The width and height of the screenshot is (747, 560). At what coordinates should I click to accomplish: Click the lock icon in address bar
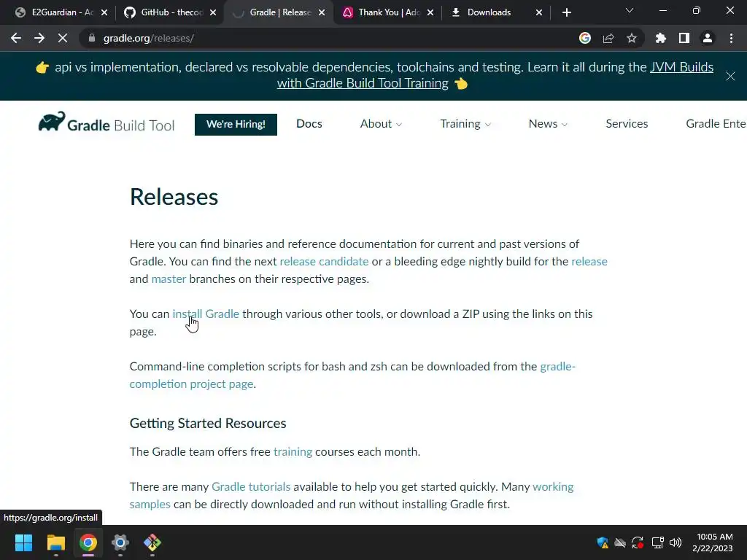click(x=92, y=38)
